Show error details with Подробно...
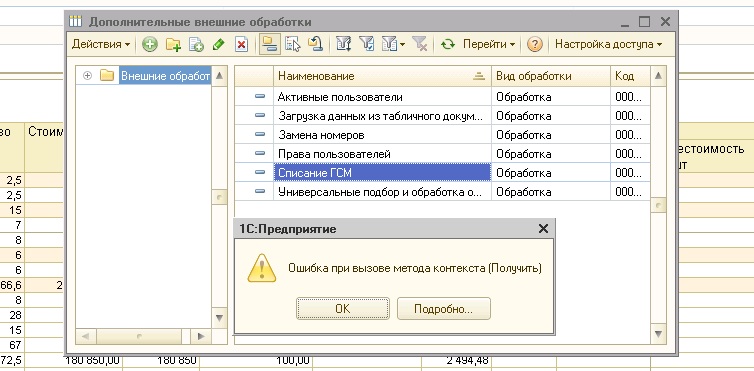 (x=443, y=309)
